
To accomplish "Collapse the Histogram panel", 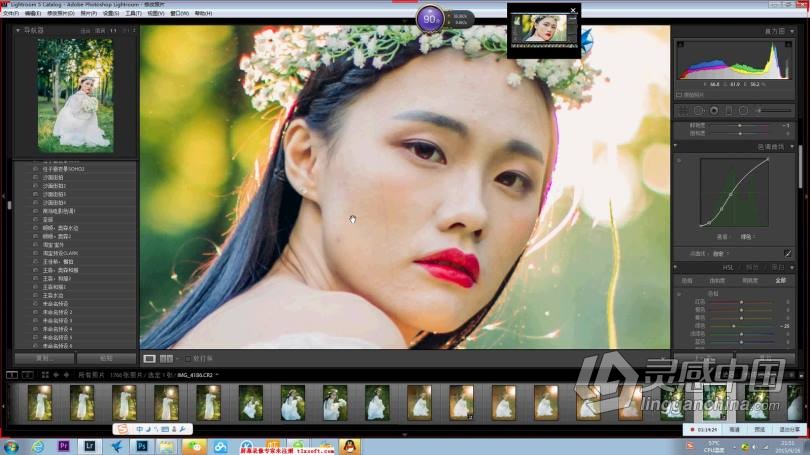I will pos(792,32).
